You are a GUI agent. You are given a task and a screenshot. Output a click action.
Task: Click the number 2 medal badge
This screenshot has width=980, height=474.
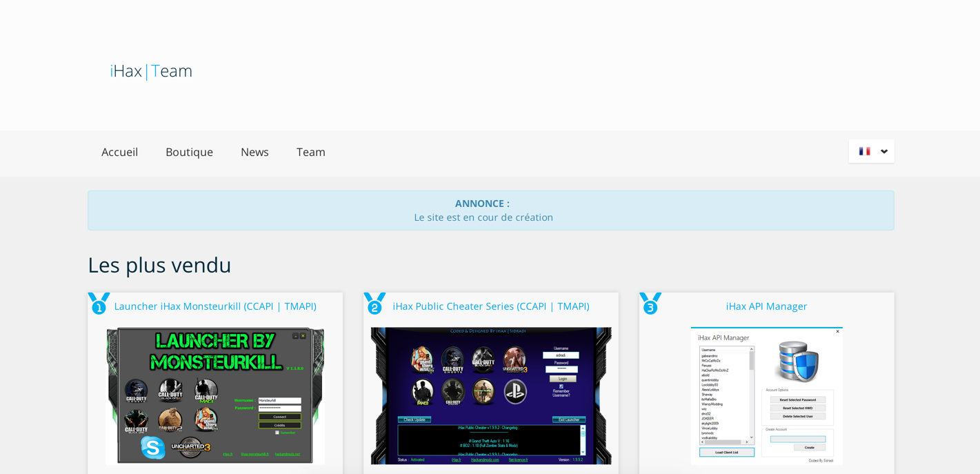coord(374,304)
